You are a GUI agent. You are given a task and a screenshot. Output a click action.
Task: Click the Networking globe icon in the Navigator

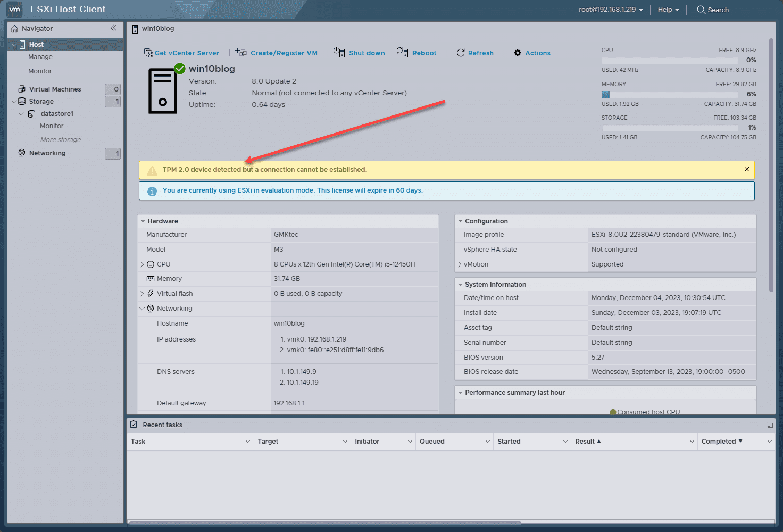pyautogui.click(x=22, y=153)
